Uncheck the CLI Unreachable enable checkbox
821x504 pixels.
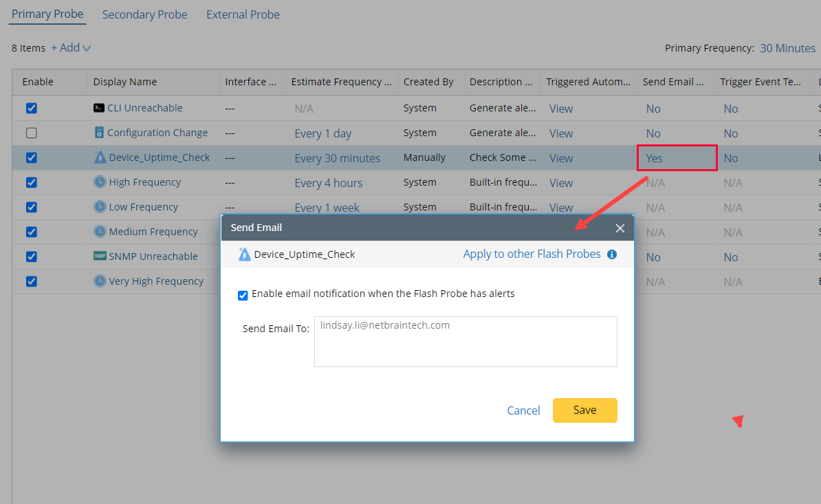31,107
